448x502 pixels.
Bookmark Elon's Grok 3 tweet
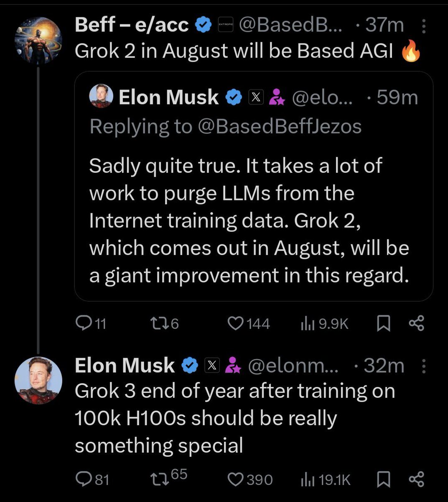tap(384, 479)
